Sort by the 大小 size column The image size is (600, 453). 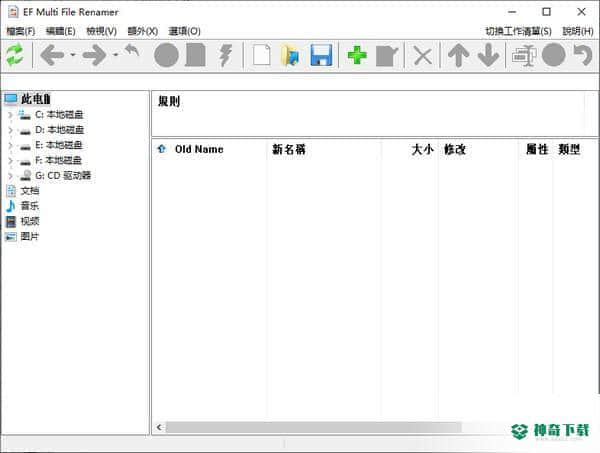pos(422,149)
